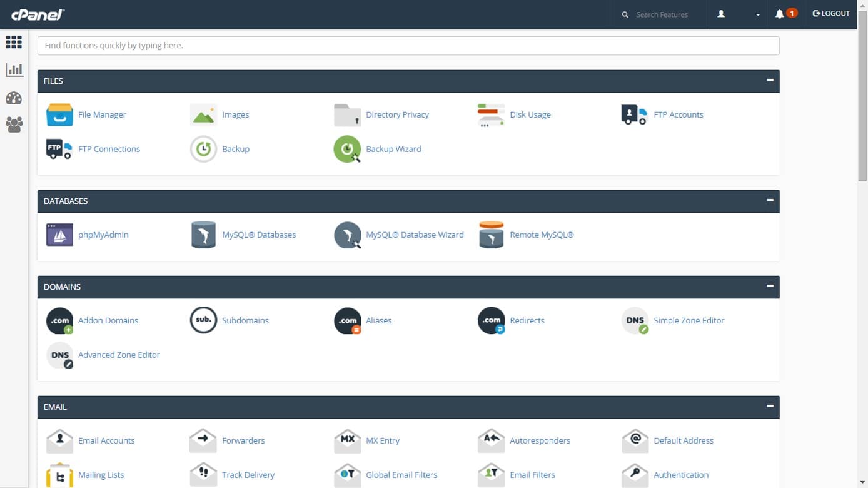Launch phpMyAdmin
Screen dimensions: 868x488
pyautogui.click(x=104, y=235)
